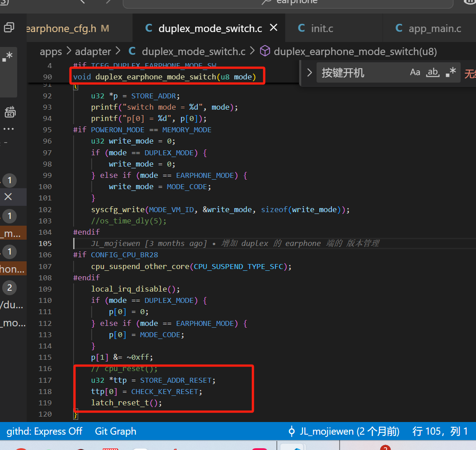
Task: Click the earphone command center search bar
Action: (x=288, y=3)
